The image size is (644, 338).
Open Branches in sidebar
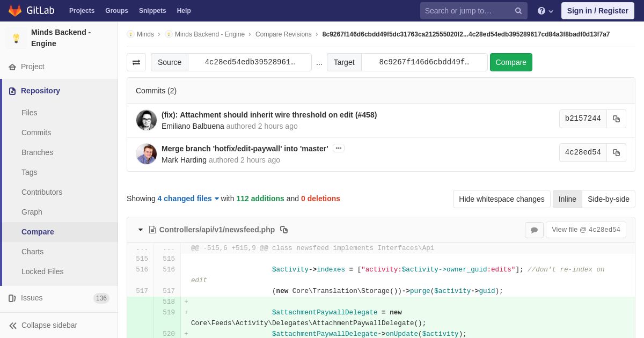coord(38,152)
